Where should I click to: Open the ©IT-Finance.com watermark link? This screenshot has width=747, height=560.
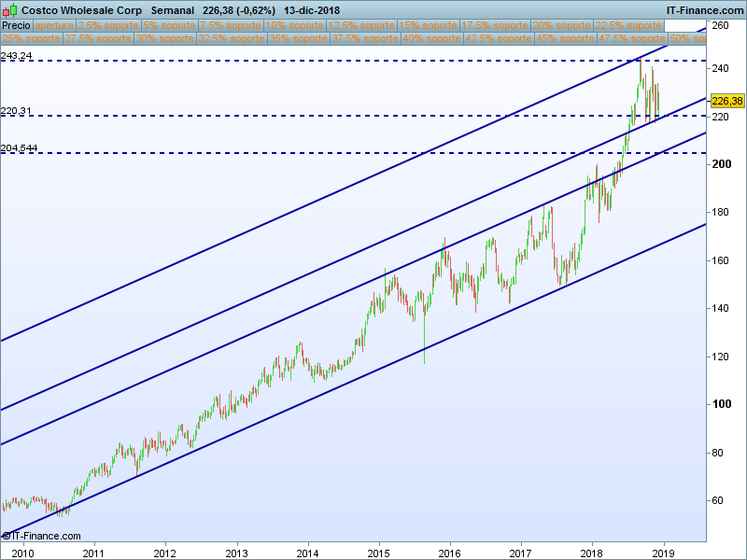click(41, 536)
